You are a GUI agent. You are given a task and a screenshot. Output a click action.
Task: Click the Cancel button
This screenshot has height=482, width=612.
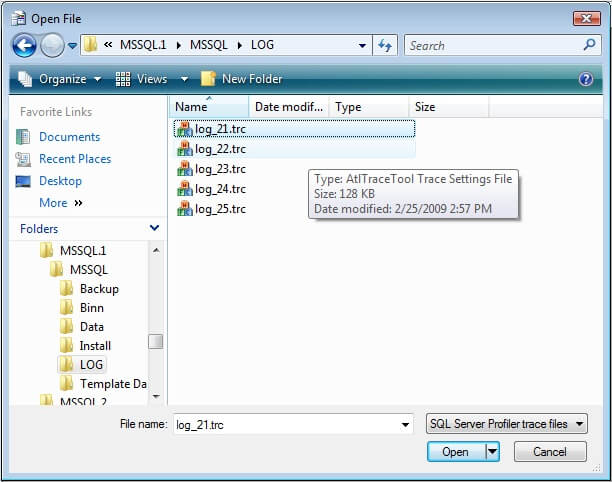pyautogui.click(x=550, y=452)
